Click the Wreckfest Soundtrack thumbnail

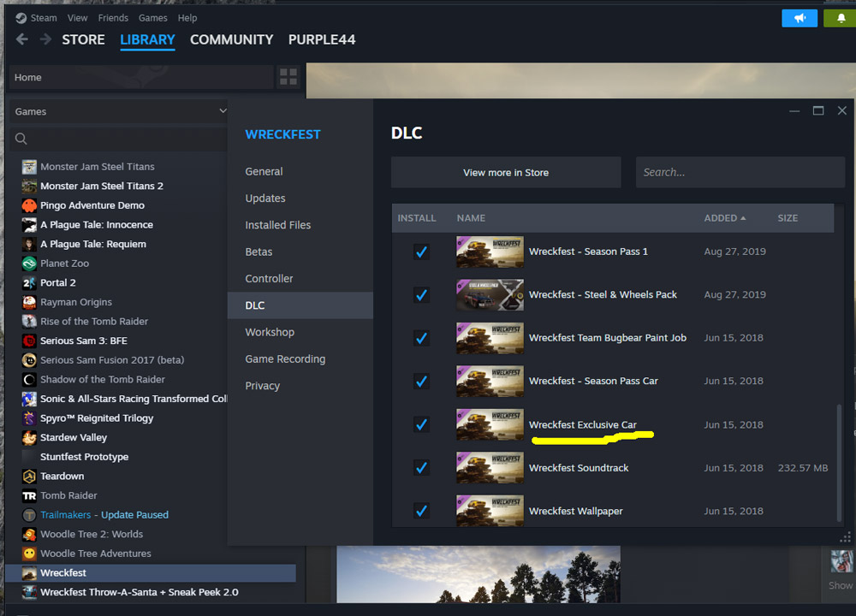[x=490, y=468]
